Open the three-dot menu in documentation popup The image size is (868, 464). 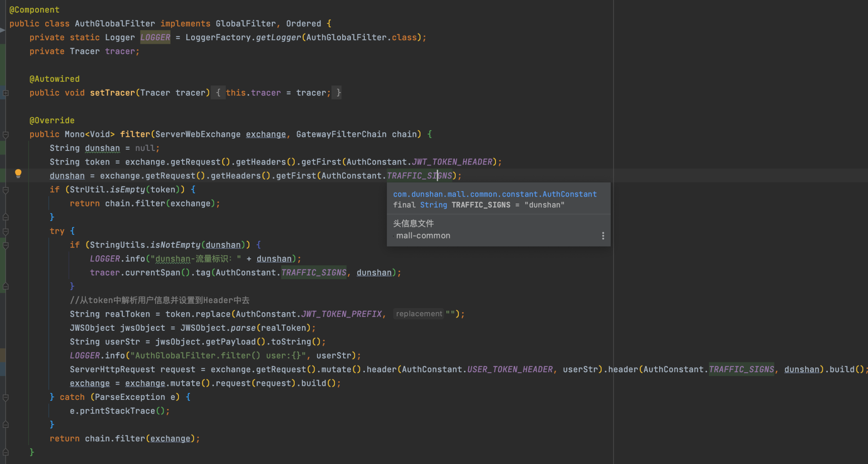point(603,236)
